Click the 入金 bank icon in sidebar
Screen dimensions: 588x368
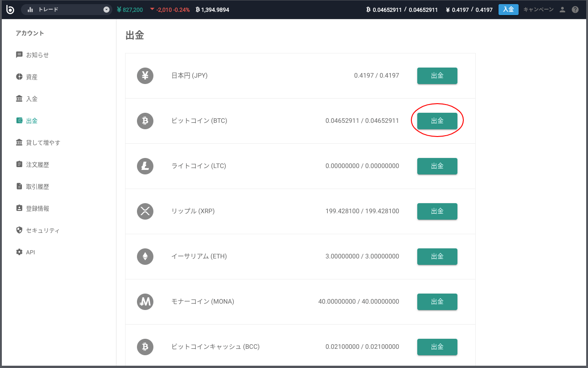(19, 99)
